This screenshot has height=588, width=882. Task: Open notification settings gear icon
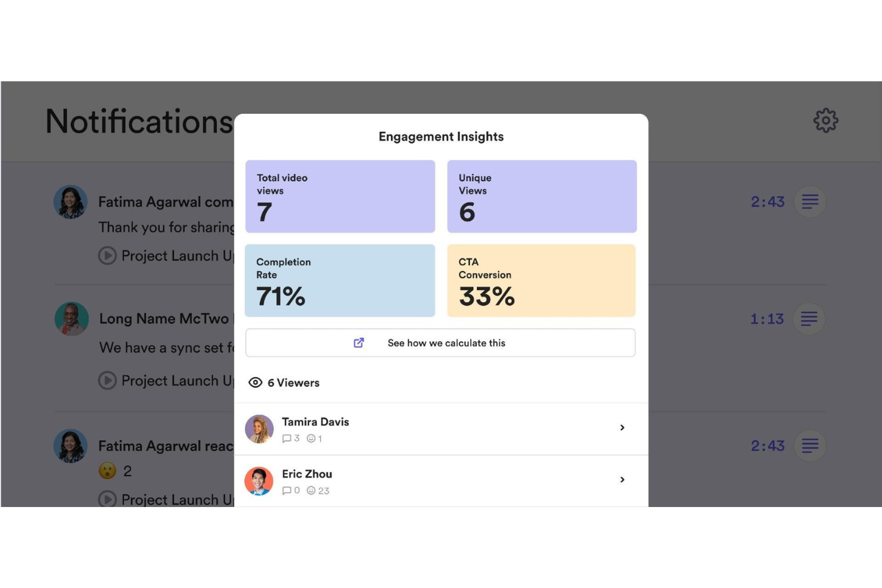[x=825, y=120]
